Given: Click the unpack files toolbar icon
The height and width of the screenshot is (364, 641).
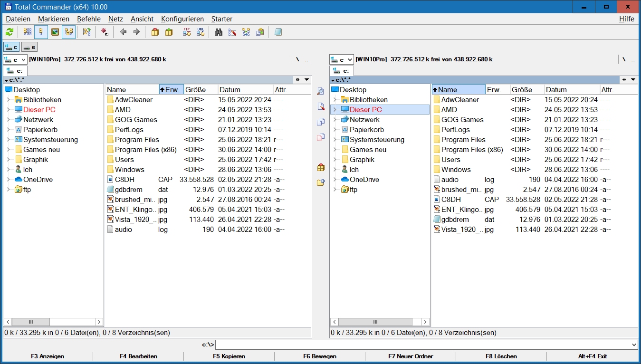Looking at the screenshot, I should (x=169, y=32).
